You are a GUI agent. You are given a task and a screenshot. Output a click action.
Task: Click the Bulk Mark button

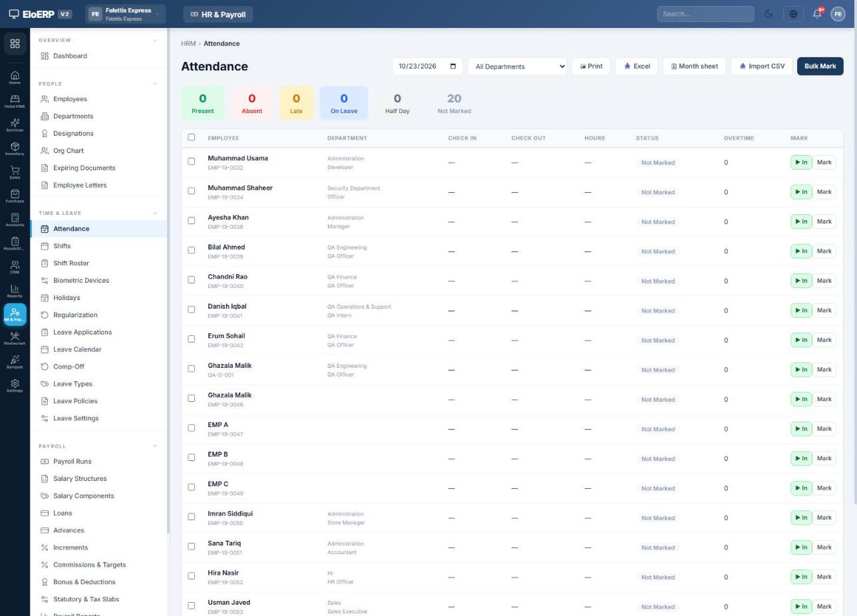(820, 67)
